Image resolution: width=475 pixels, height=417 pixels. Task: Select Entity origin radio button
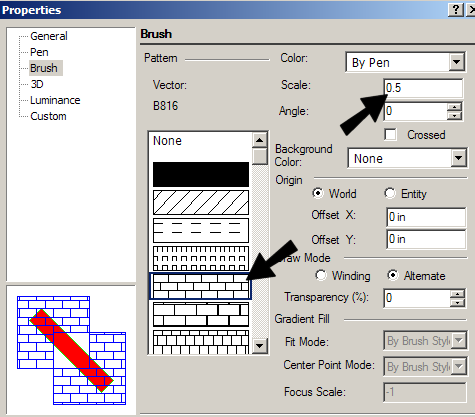[x=390, y=193]
